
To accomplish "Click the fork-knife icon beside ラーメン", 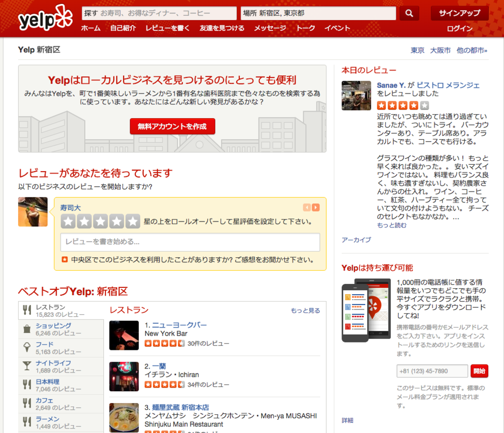I will 27,422.
